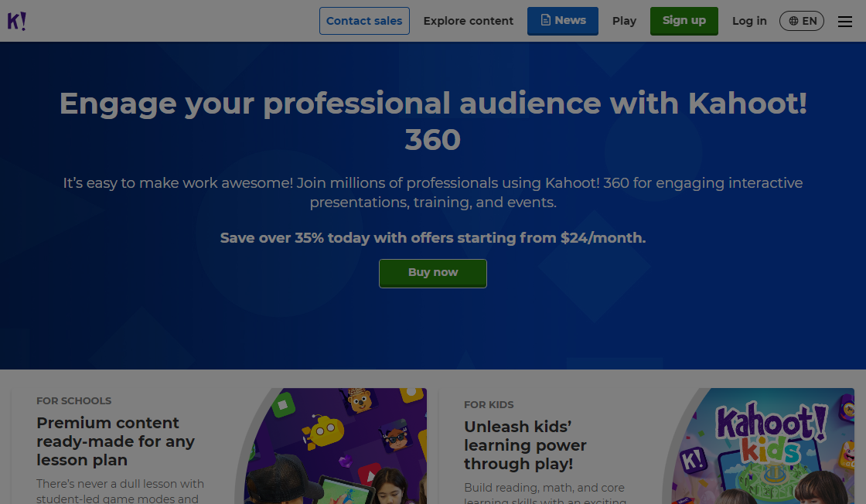The height and width of the screenshot is (504, 866).
Task: Open the EN language selector
Action: 802,21
